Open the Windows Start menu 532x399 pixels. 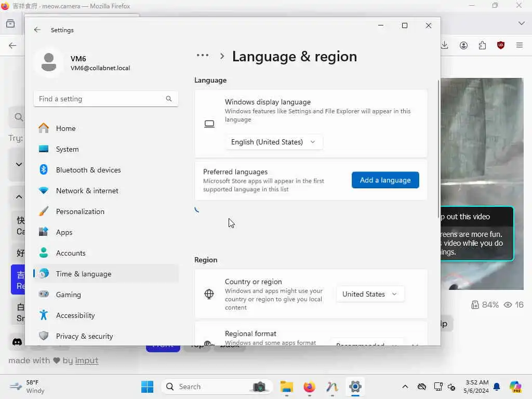(147, 387)
